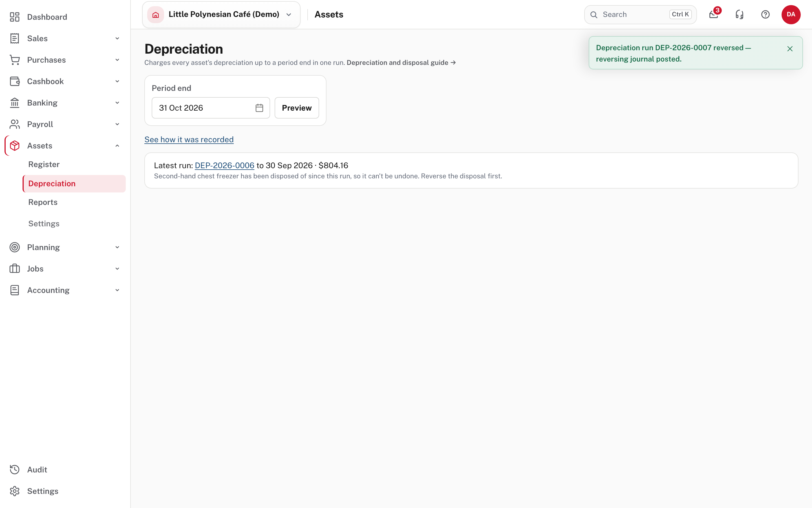Click the Period end date field
The width and height of the screenshot is (812, 508).
[211, 108]
